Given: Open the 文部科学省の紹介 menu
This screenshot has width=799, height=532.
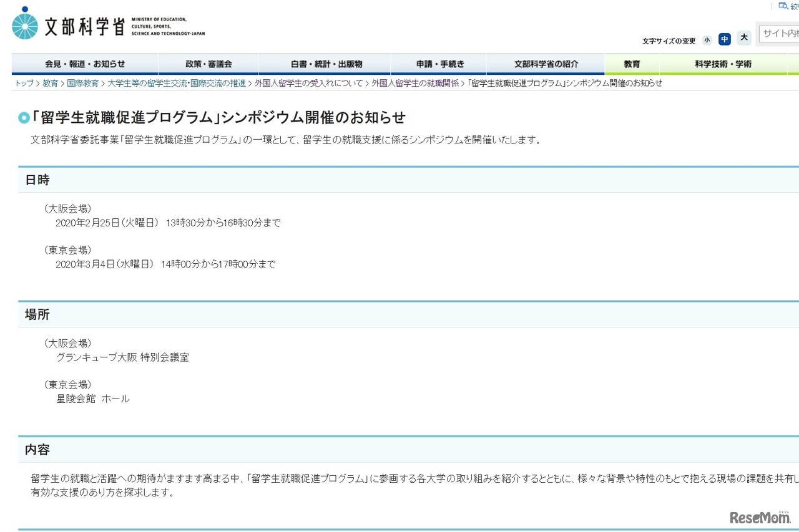Looking at the screenshot, I should pyautogui.click(x=545, y=64).
